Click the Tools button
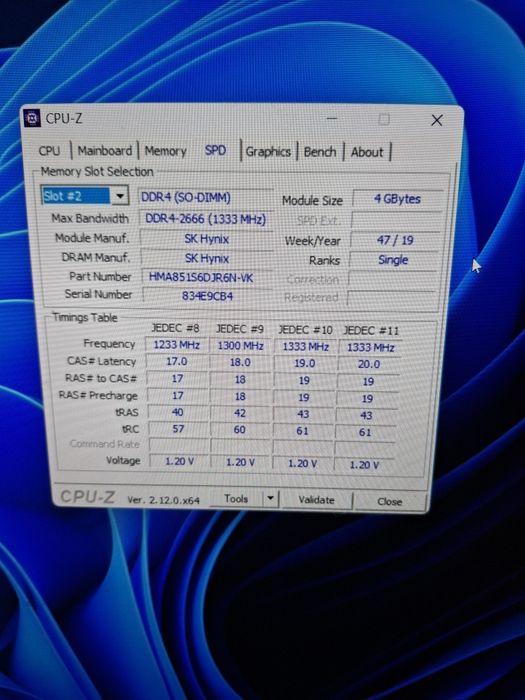Screen dimensions: 525x700 [x=236, y=499]
